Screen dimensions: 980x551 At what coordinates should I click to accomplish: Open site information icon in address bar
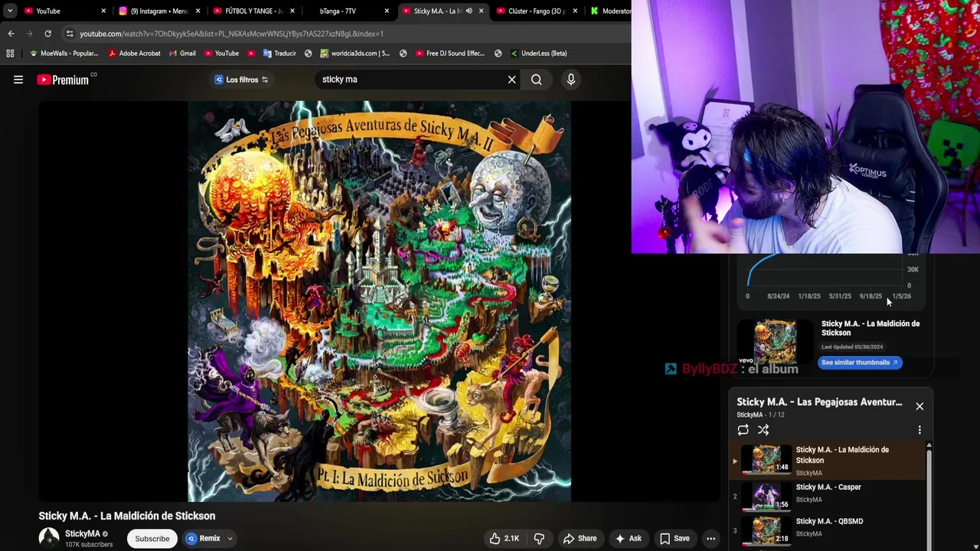coord(70,34)
